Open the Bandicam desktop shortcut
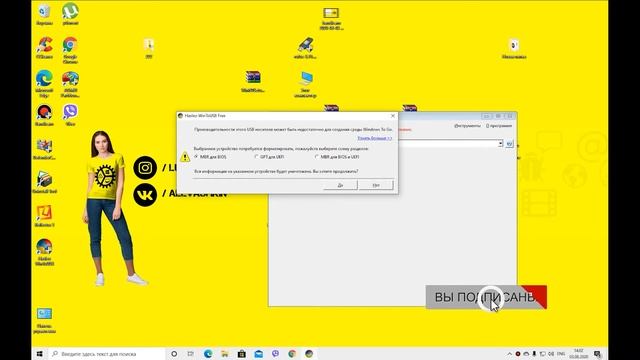Viewport: 640px width, 360px height. 44,115
